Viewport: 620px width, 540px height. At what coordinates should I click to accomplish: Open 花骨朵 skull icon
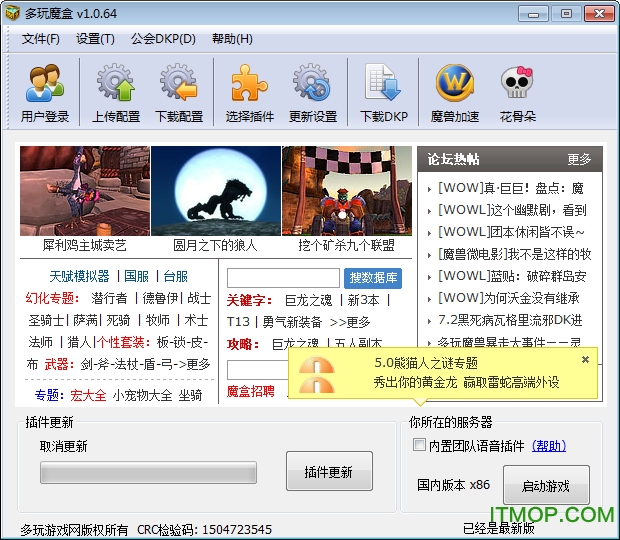click(517, 93)
